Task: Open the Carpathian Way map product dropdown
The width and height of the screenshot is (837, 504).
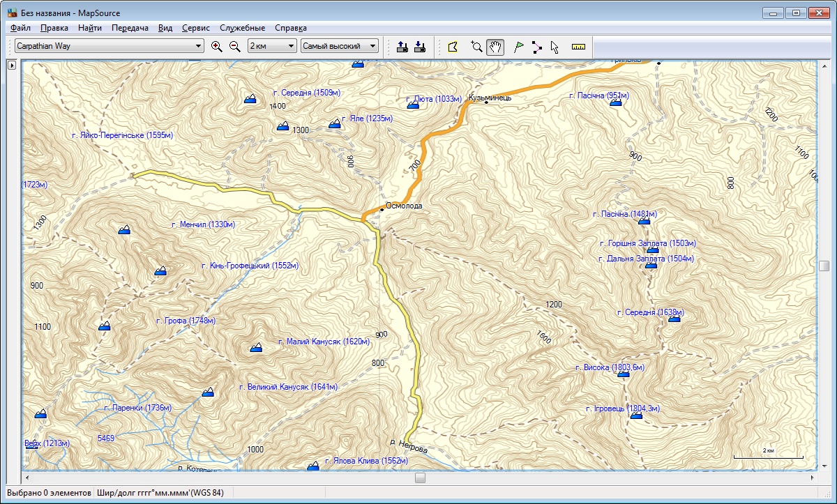Action: click(x=199, y=47)
